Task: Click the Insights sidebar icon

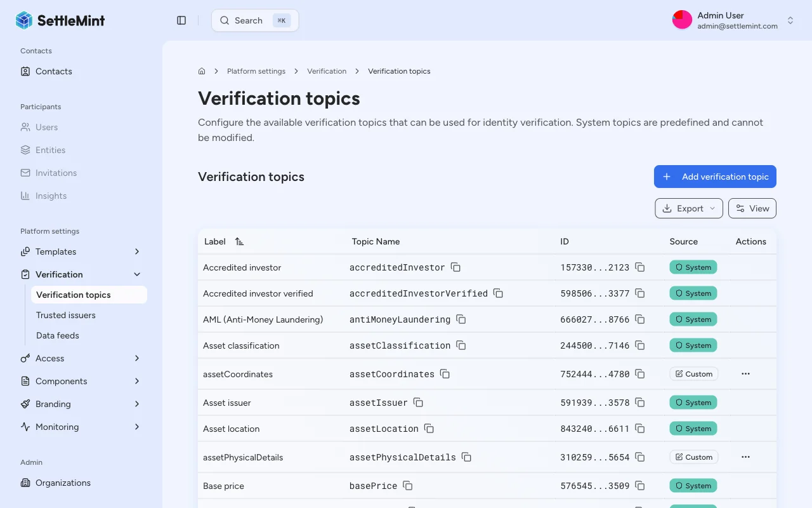Action: [x=24, y=196]
